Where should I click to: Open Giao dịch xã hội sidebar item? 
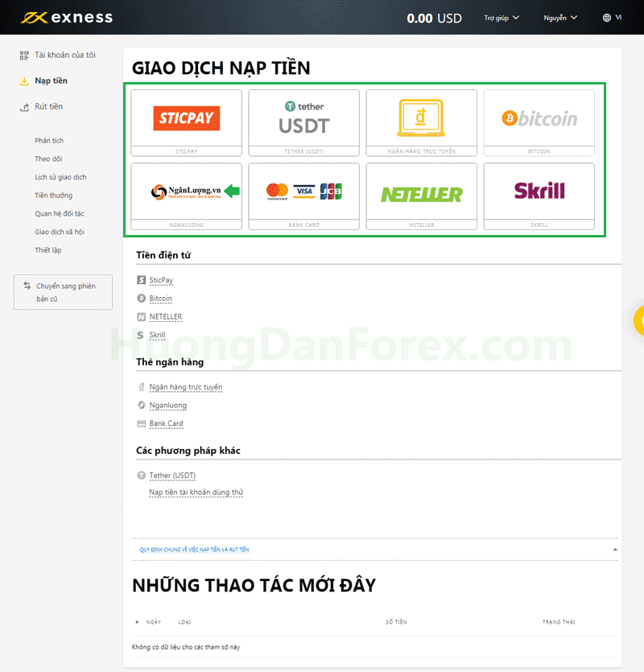click(x=60, y=232)
